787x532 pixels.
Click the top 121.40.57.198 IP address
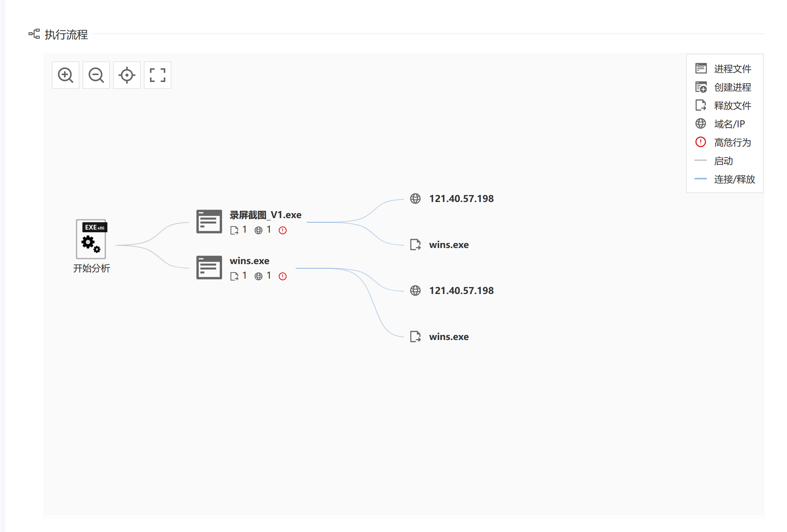[461, 199]
